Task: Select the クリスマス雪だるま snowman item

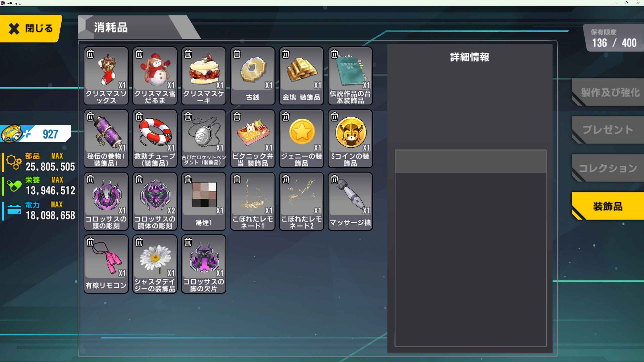Action: (x=155, y=75)
